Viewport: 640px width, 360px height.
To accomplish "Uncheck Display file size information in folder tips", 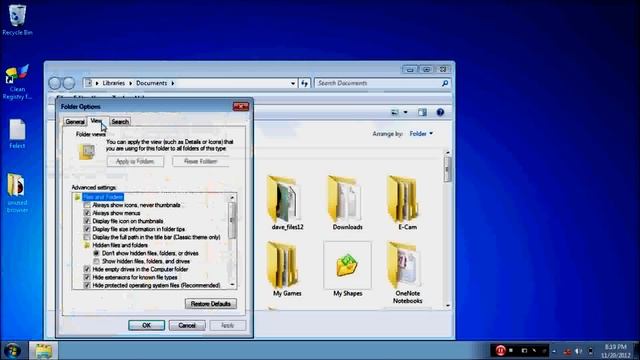I will click(87, 229).
